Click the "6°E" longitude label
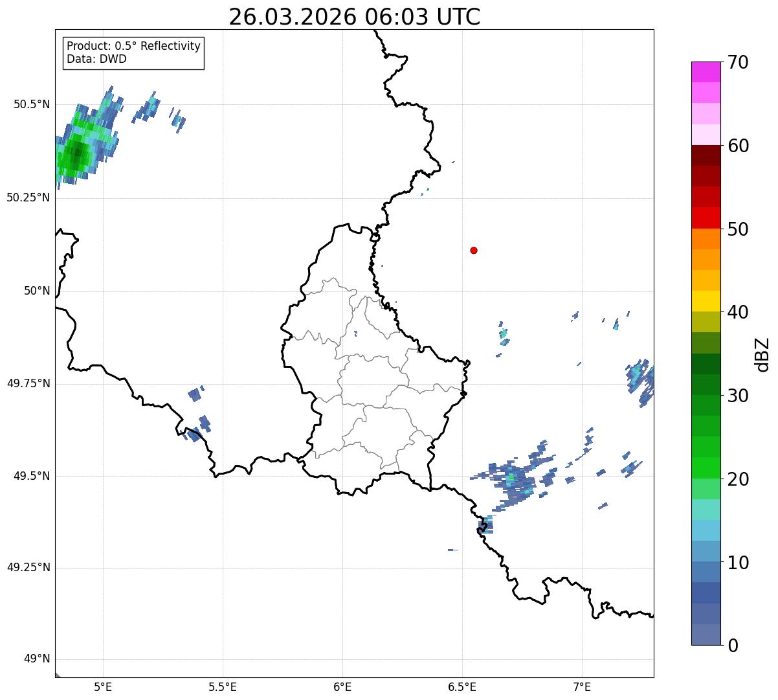This screenshot has width=778, height=700. click(x=342, y=686)
